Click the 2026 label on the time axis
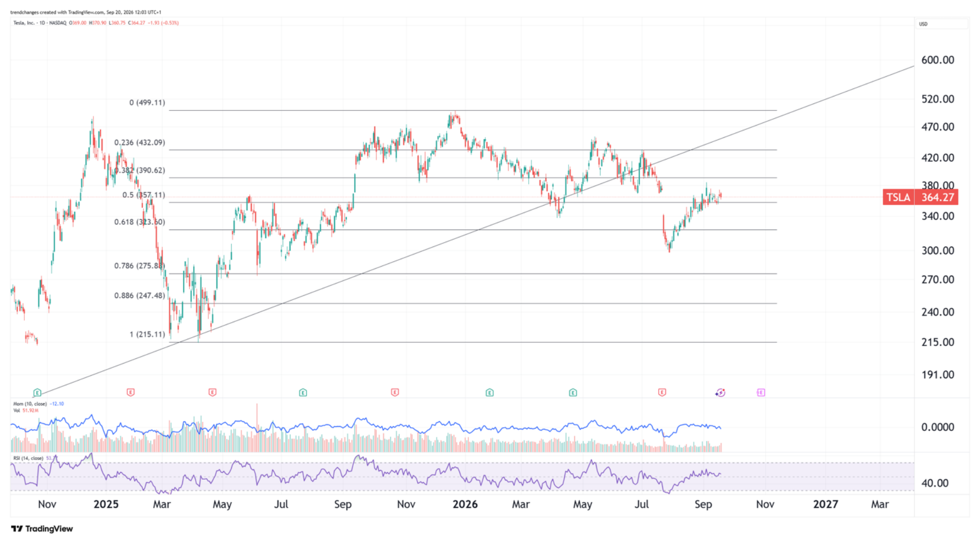Screen dimensions: 980x547 pyautogui.click(x=465, y=505)
